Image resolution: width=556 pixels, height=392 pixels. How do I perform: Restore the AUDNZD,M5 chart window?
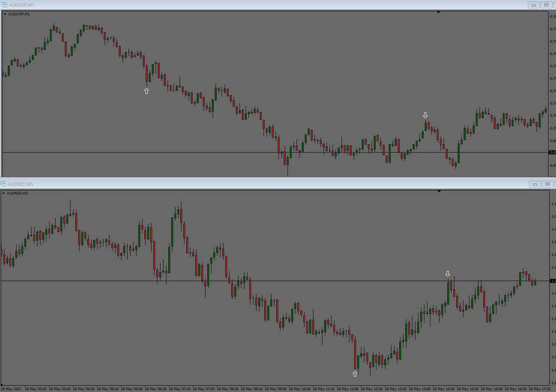click(x=547, y=184)
